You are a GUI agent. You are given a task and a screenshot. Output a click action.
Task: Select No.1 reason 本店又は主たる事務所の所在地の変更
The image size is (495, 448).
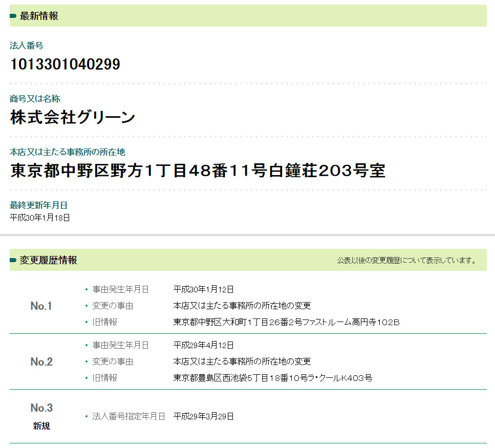[x=242, y=306]
